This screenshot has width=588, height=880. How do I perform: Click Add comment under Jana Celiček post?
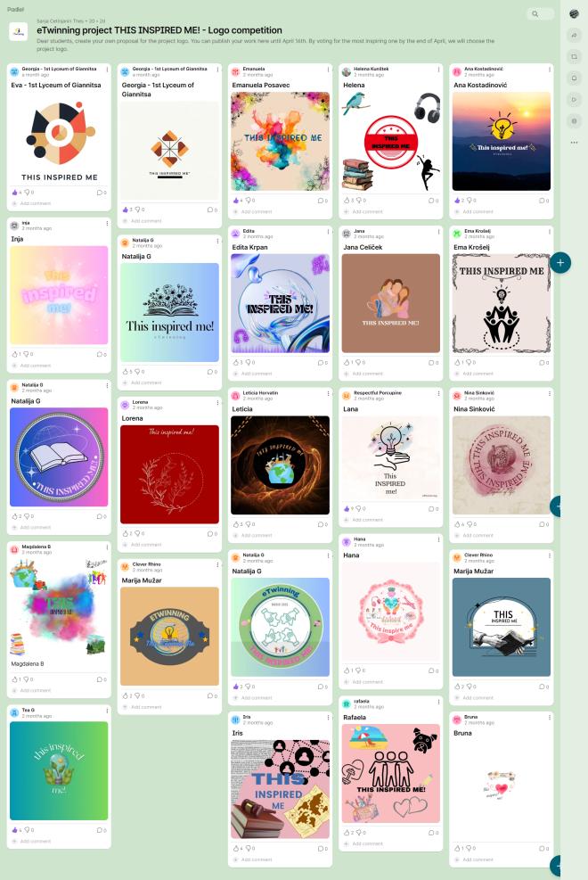click(367, 374)
